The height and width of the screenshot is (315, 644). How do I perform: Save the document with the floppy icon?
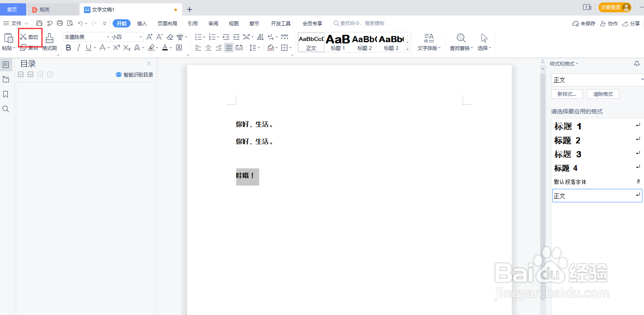39,23
